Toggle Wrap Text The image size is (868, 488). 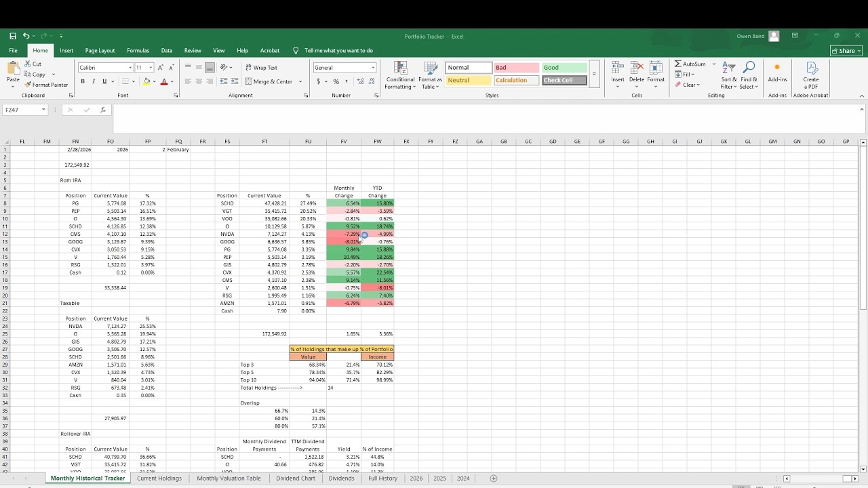pos(261,68)
